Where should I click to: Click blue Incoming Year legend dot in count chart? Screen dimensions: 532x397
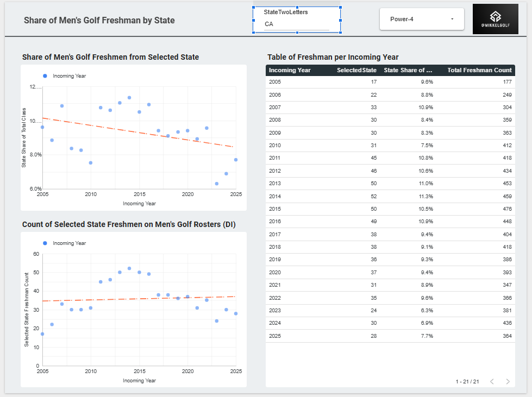pyautogui.click(x=45, y=243)
